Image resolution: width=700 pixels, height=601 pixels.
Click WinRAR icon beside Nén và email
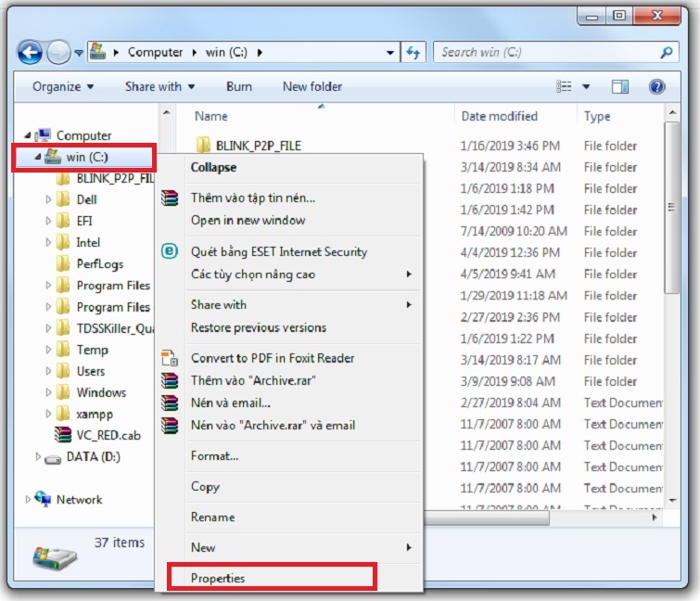coord(170,403)
